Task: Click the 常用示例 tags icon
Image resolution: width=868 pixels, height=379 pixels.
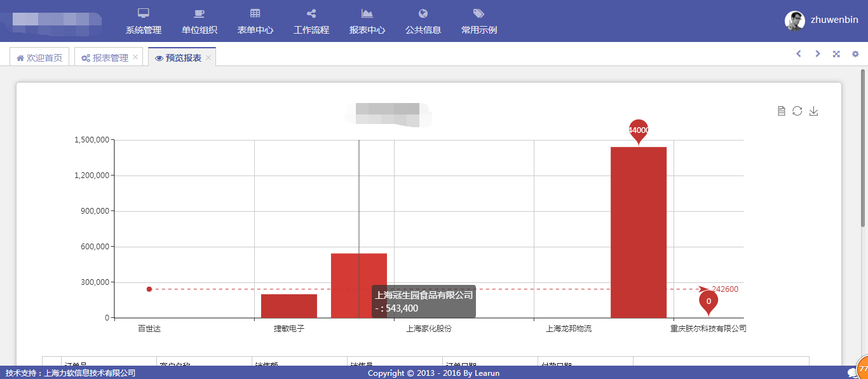Action: click(479, 13)
